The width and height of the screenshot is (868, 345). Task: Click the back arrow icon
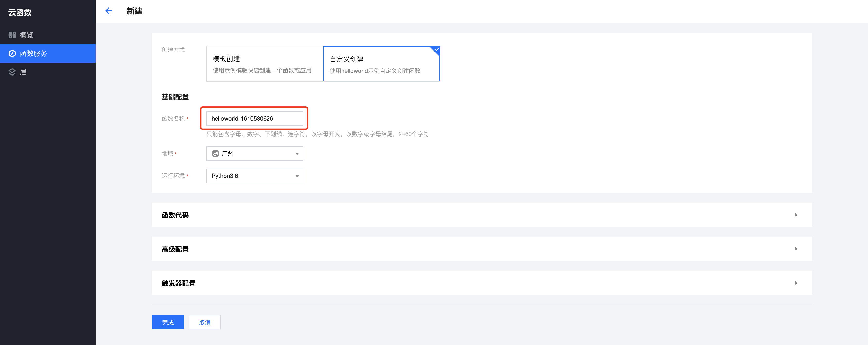pos(108,11)
